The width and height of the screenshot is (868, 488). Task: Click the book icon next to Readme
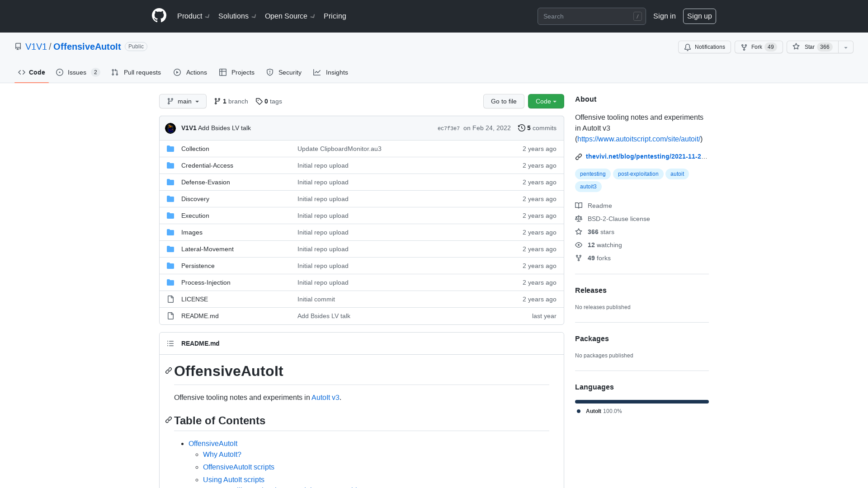(579, 206)
